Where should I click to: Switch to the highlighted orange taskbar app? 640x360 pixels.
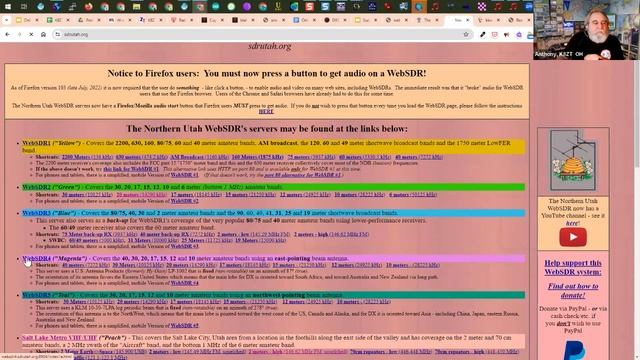pyautogui.click(x=419, y=6)
